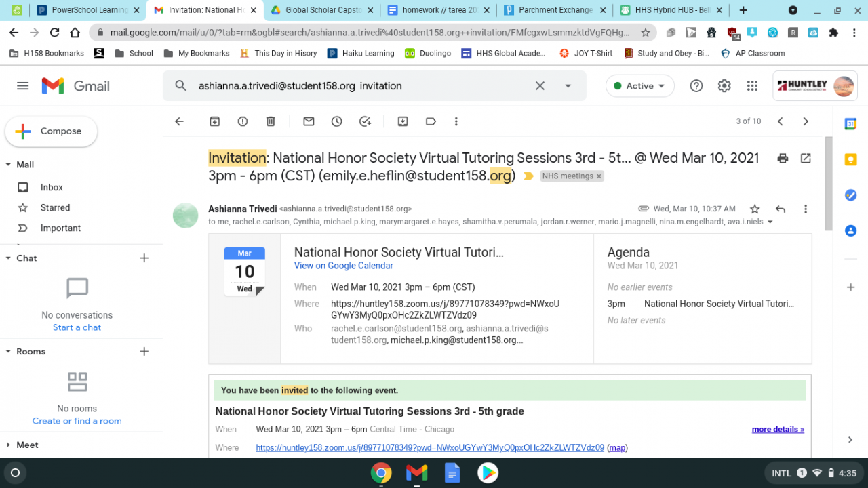Viewport: 868px width, 488px height.
Task: Reply using the arrow next to the star
Action: [x=781, y=209]
